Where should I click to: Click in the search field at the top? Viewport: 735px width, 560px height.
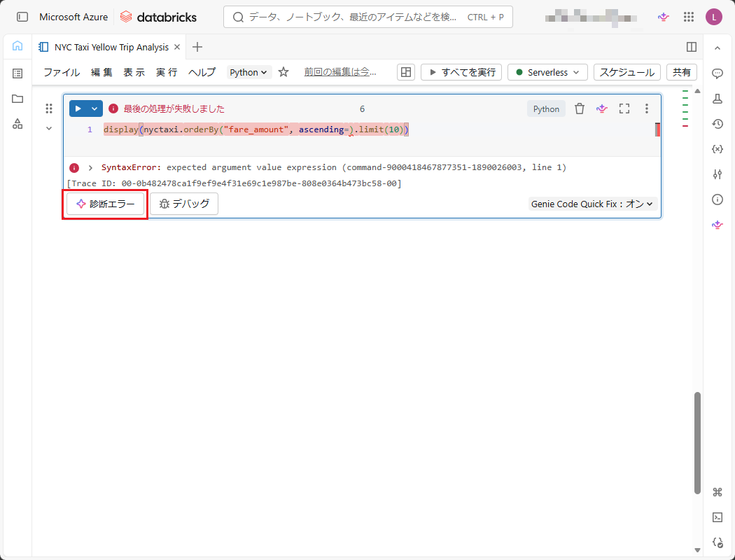pyautogui.click(x=350, y=17)
